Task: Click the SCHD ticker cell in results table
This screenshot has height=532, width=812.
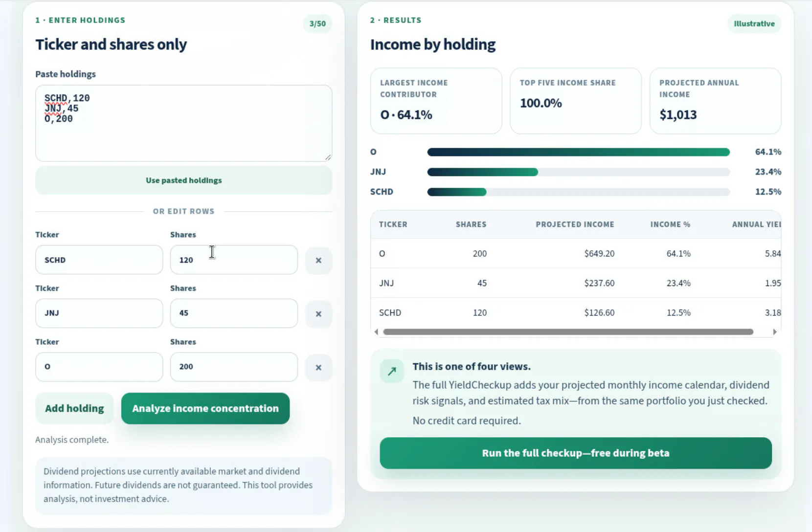Action: pyautogui.click(x=390, y=312)
